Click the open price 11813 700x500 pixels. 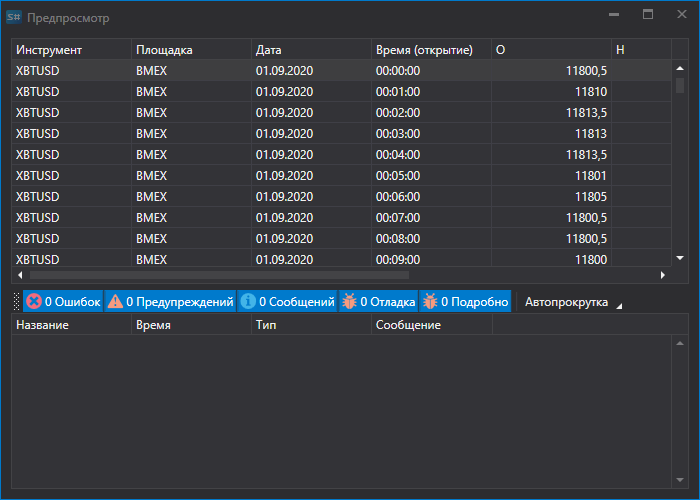coord(552,133)
